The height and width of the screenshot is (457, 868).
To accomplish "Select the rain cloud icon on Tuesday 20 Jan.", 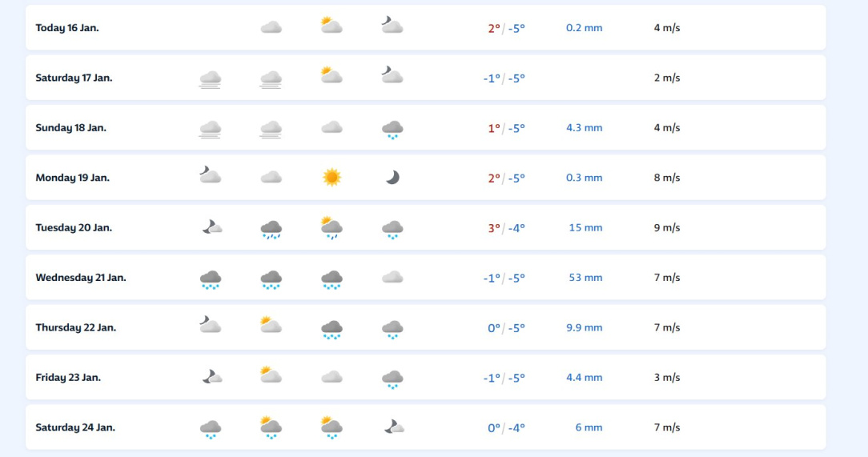I will pyautogui.click(x=271, y=229).
